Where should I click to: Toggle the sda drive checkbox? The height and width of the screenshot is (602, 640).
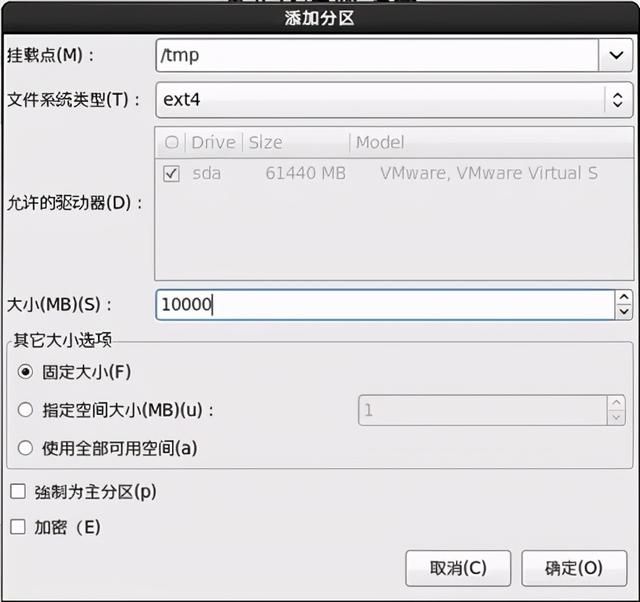171,173
